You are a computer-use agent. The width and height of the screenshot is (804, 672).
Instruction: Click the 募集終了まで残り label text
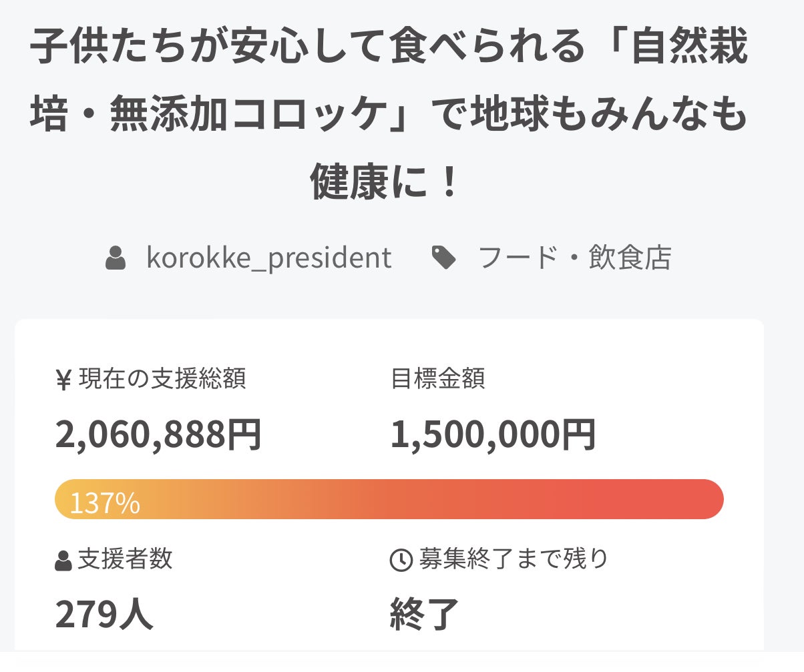tap(514, 559)
